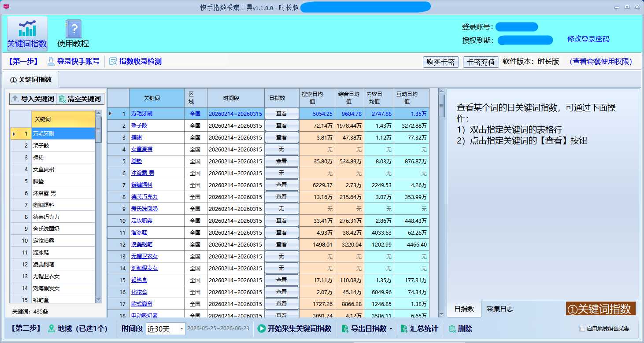
Task: Open 地域 region selector with pin icon
Action: (78, 328)
